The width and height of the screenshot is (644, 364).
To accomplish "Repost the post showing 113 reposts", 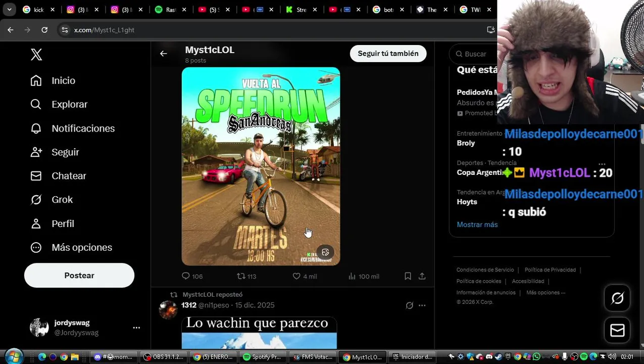I will pos(246,276).
